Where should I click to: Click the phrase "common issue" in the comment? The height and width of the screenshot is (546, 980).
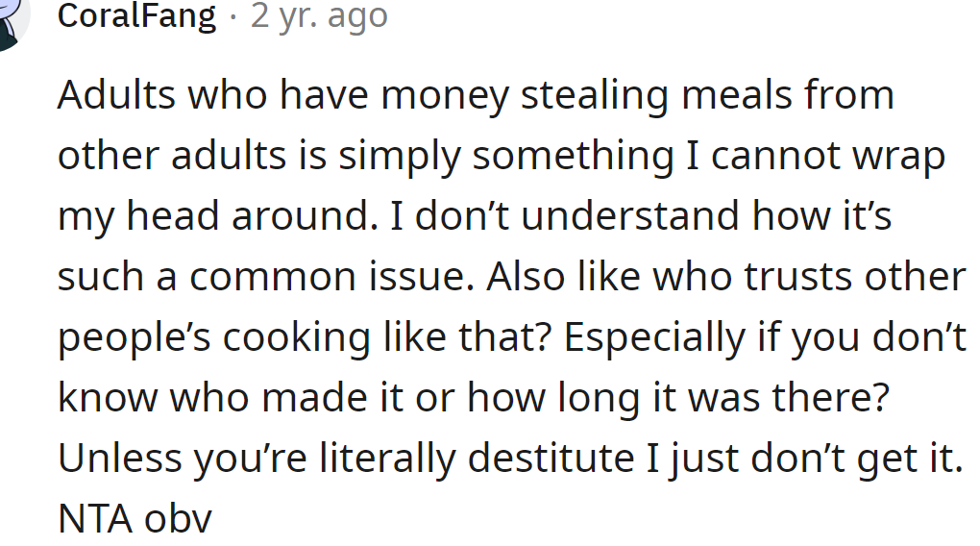tap(325, 277)
